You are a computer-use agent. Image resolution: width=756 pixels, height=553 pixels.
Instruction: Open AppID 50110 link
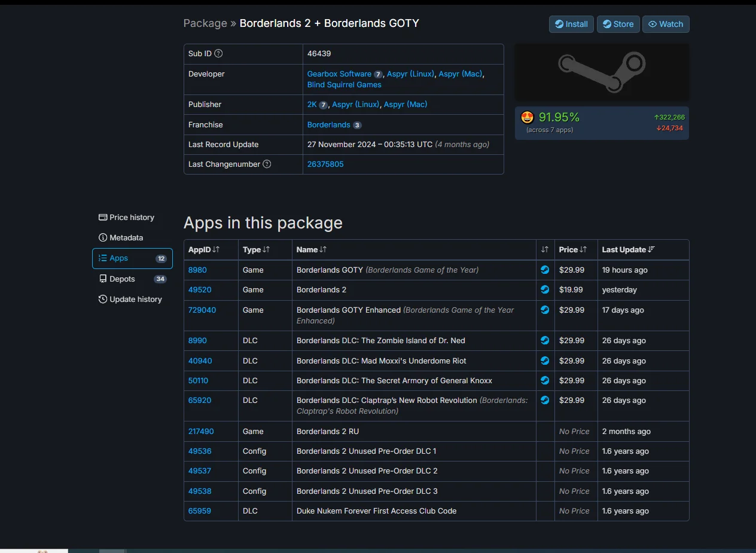coord(199,380)
